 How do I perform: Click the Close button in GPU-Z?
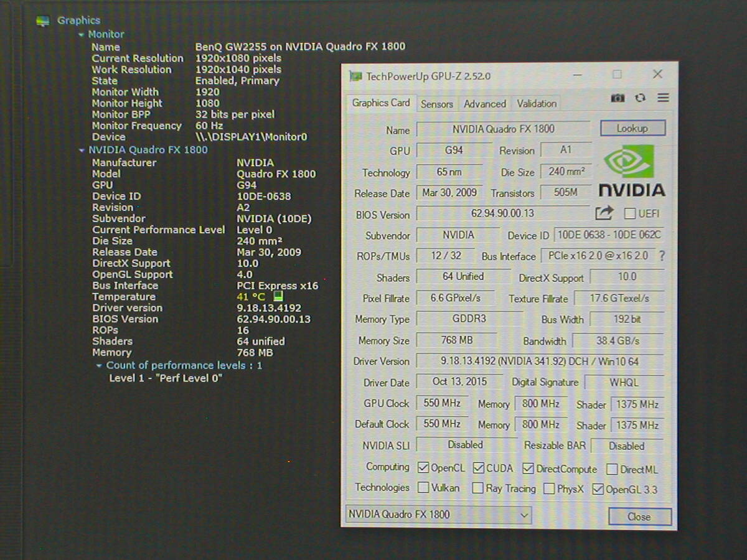click(x=639, y=516)
